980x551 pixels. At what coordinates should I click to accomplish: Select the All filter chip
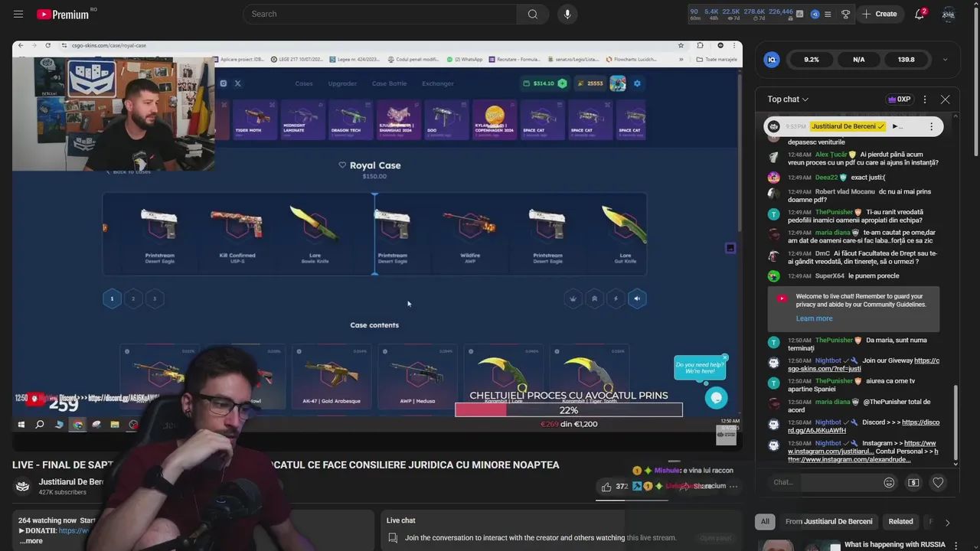click(765, 522)
